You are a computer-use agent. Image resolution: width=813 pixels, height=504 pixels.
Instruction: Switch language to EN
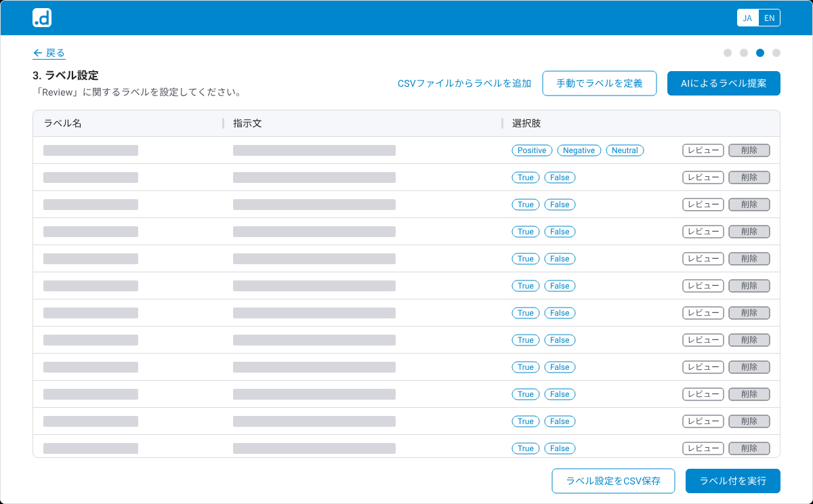coord(769,18)
